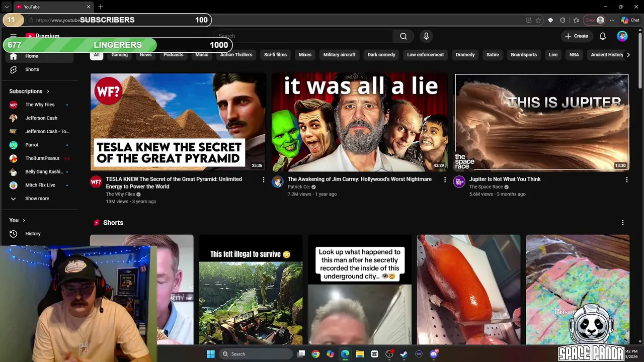
Task: Open Steam from the taskbar
Action: (x=404, y=354)
